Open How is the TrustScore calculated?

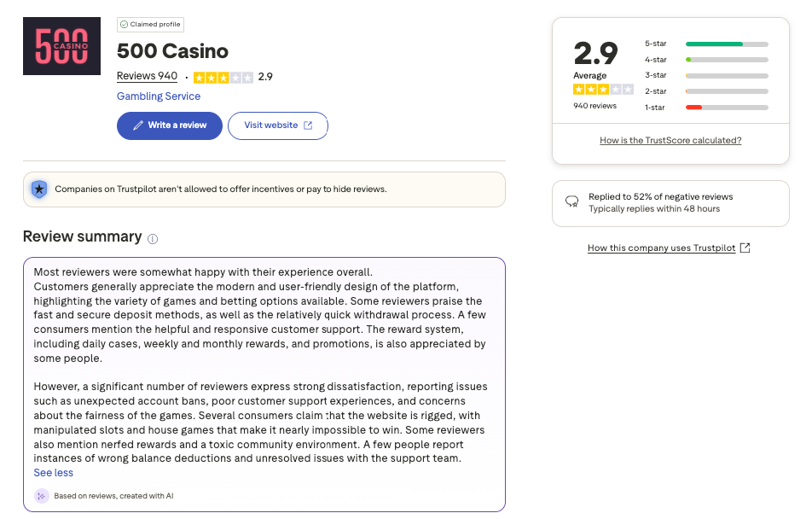point(670,141)
